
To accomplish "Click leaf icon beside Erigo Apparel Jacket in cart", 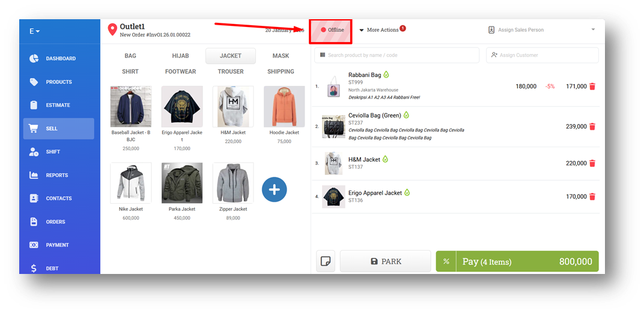I will coord(407,192).
